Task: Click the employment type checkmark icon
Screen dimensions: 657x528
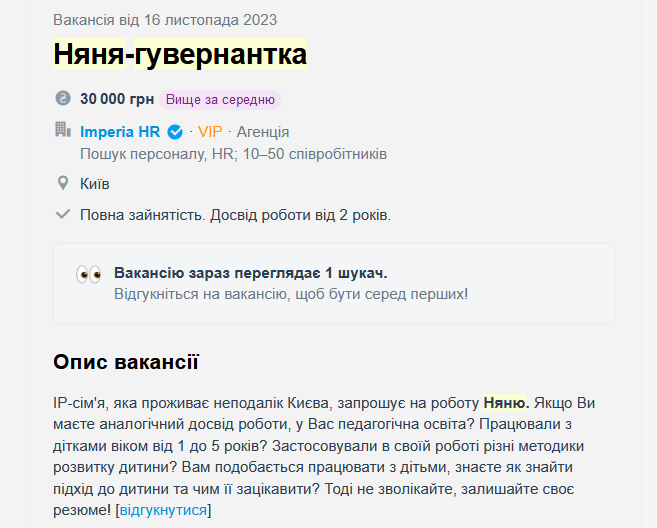Action: click(63, 214)
